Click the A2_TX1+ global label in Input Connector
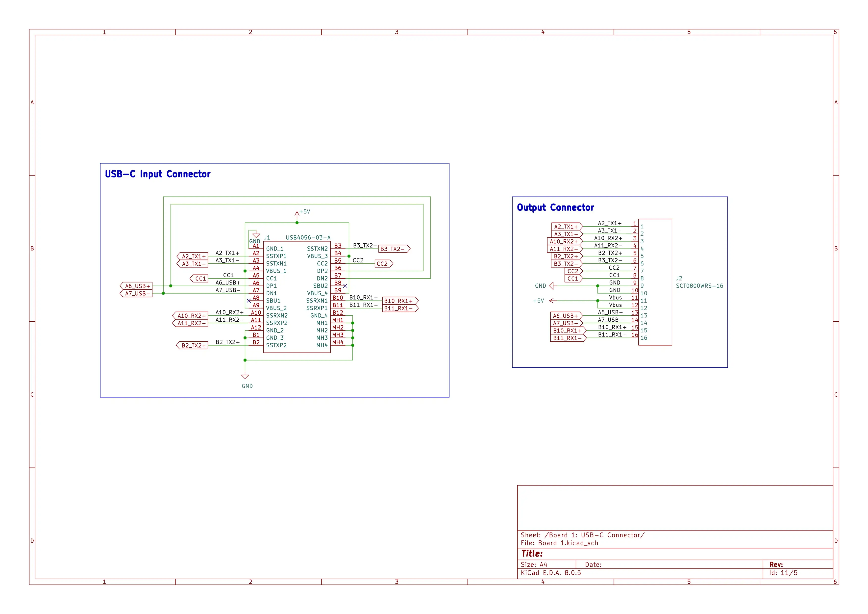The width and height of the screenshot is (868, 614). click(x=192, y=256)
